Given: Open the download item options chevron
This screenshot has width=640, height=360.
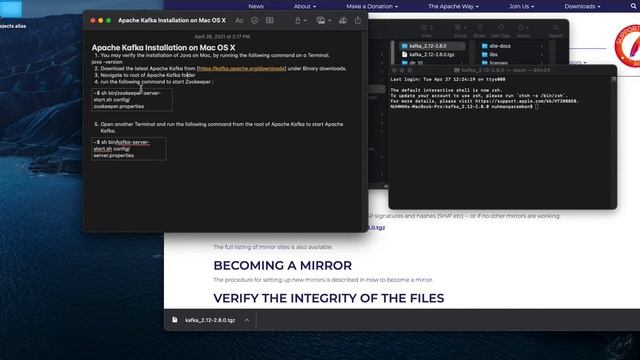Looking at the screenshot, I should pos(247,320).
